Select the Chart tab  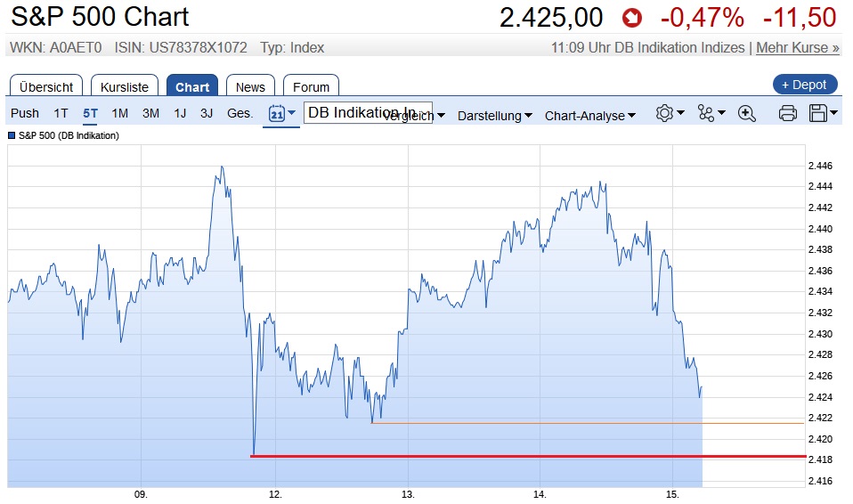click(192, 86)
